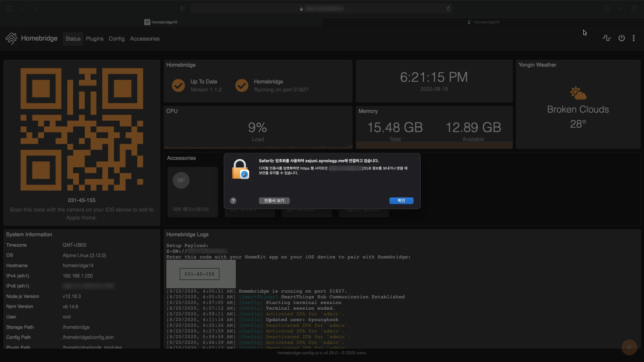Click the Safari address bar
The width and height of the screenshot is (644, 362).
(x=322, y=9)
